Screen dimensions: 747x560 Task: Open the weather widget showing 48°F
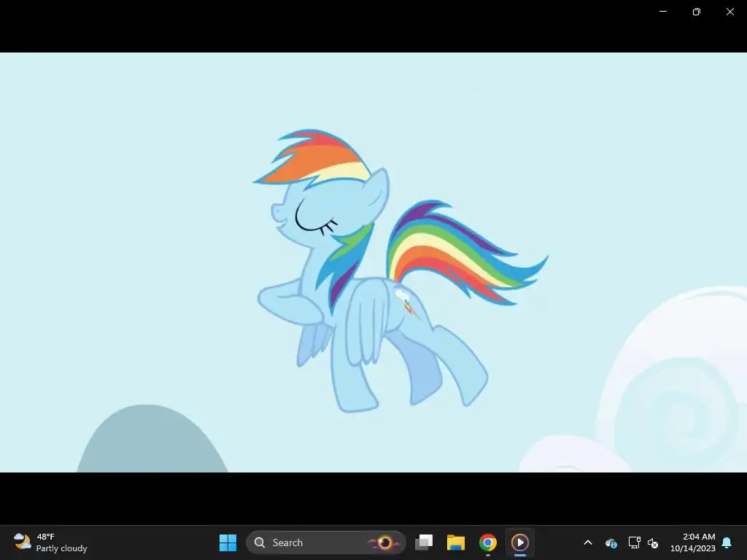(50, 542)
